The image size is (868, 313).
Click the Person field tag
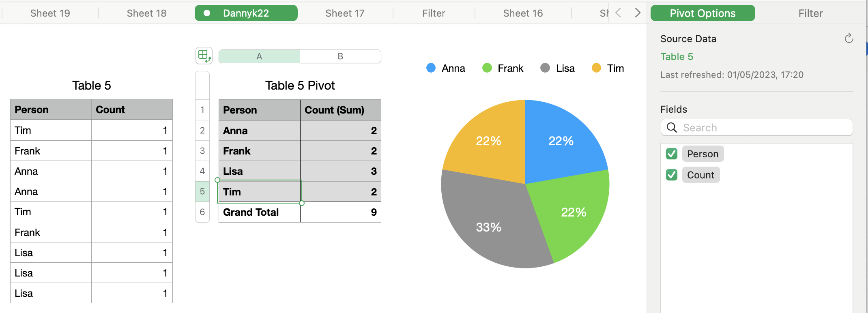pyautogui.click(x=703, y=154)
